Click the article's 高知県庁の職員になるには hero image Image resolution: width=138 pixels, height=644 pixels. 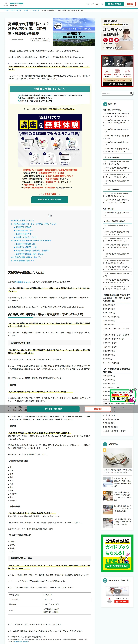(74, 32)
